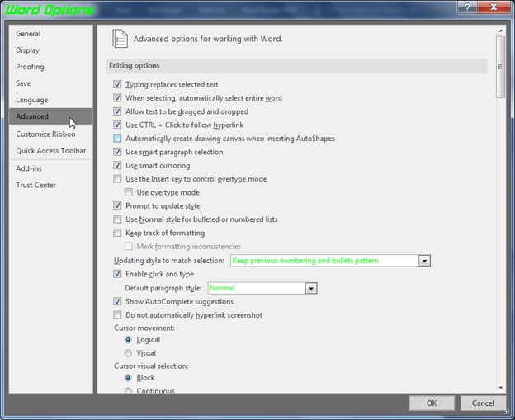Toggle Use CTRL + Click to follow hyperlink
515x420 pixels.
coord(117,125)
